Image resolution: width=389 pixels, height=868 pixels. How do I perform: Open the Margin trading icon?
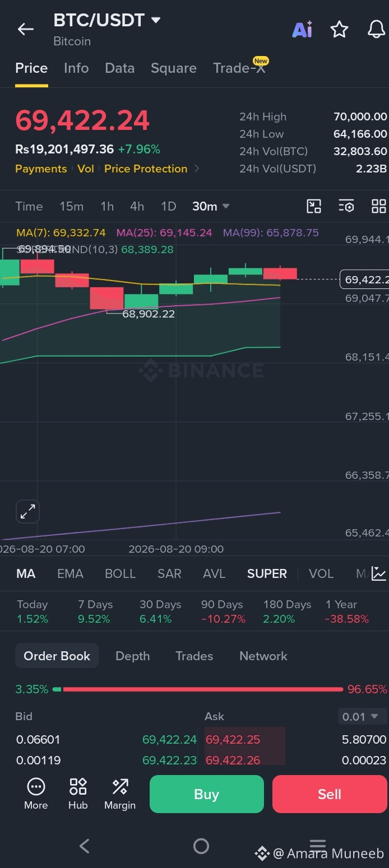tap(120, 794)
